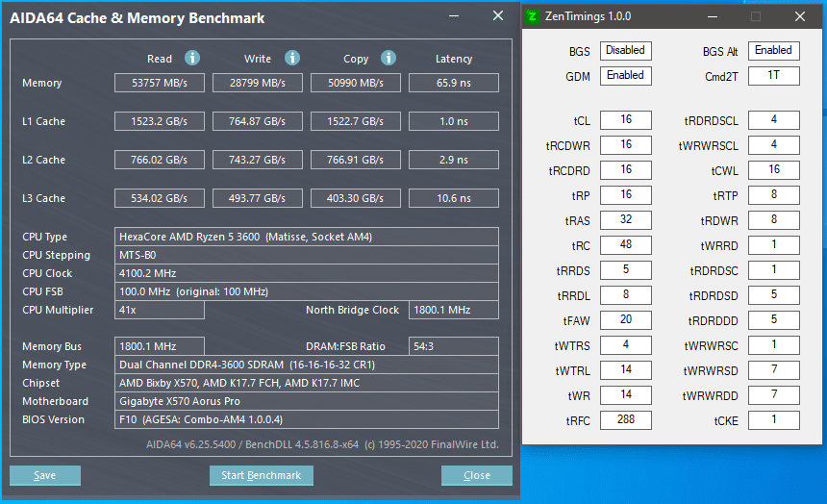Click CPU FSB value 100.0 MHz

[307, 291]
